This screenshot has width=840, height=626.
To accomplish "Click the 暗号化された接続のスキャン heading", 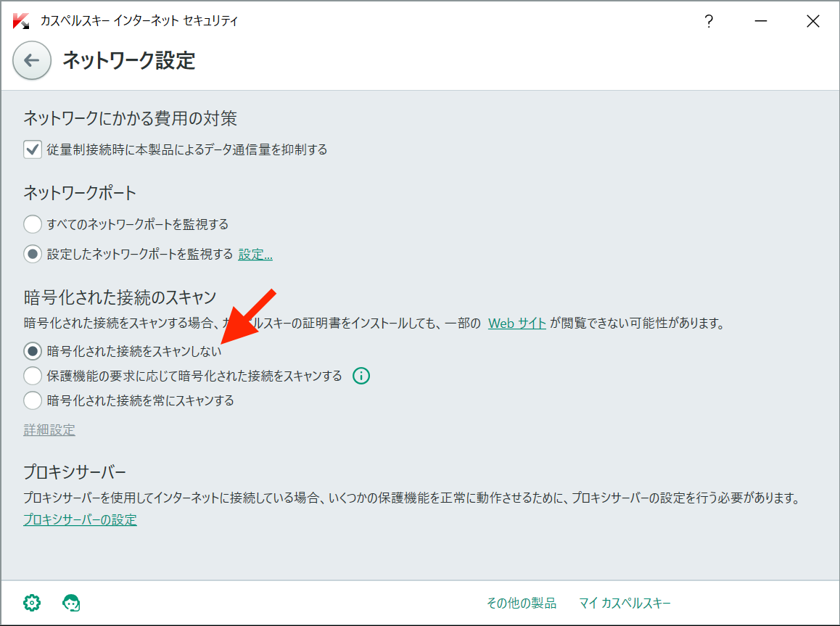I will (120, 297).
